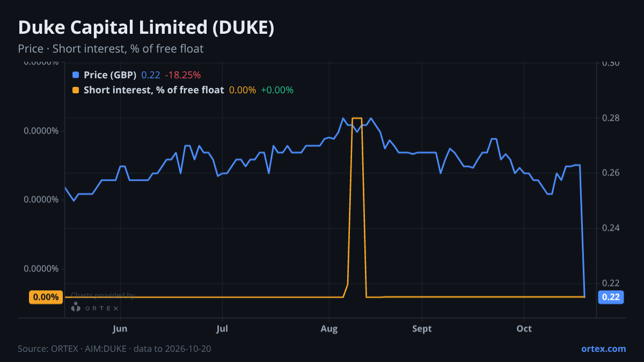Click the blue Price legend swatch

[x=76, y=75]
